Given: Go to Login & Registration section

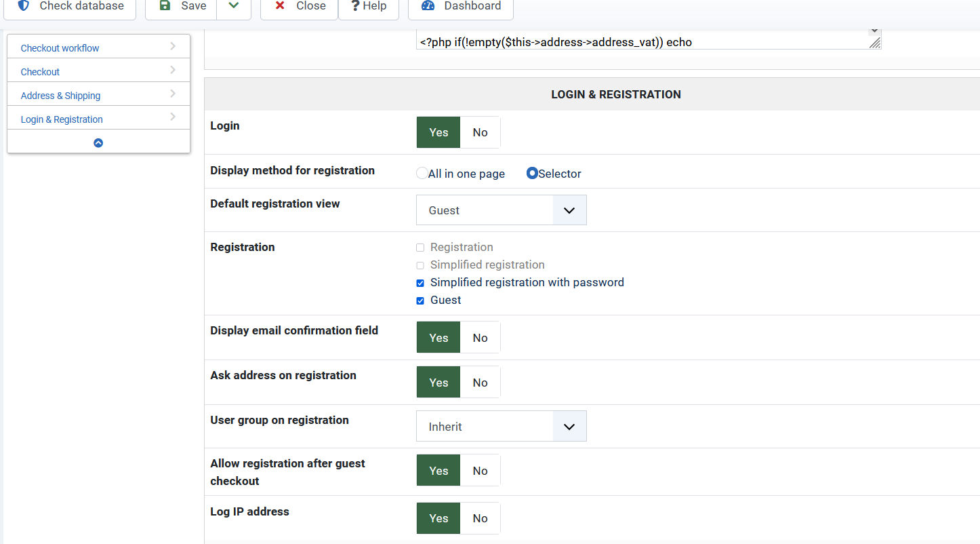Looking at the screenshot, I should point(62,119).
